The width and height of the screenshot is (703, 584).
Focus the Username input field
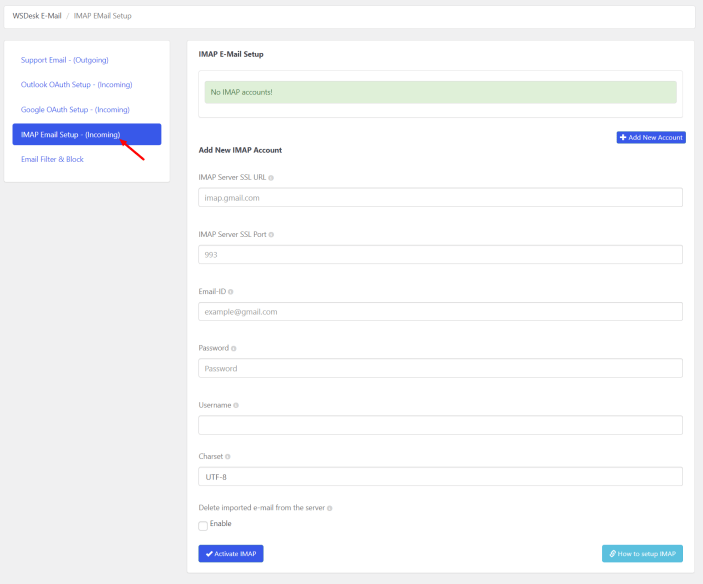pyautogui.click(x=440, y=425)
